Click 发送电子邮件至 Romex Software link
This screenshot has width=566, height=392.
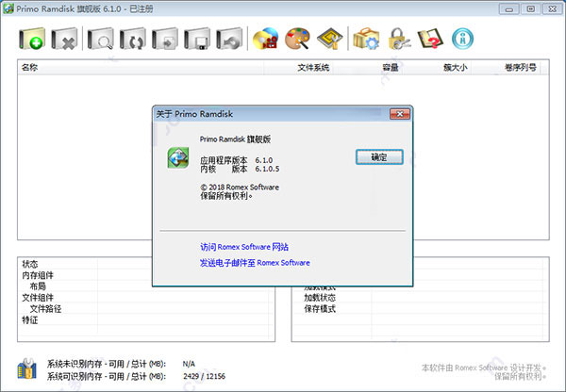point(255,263)
